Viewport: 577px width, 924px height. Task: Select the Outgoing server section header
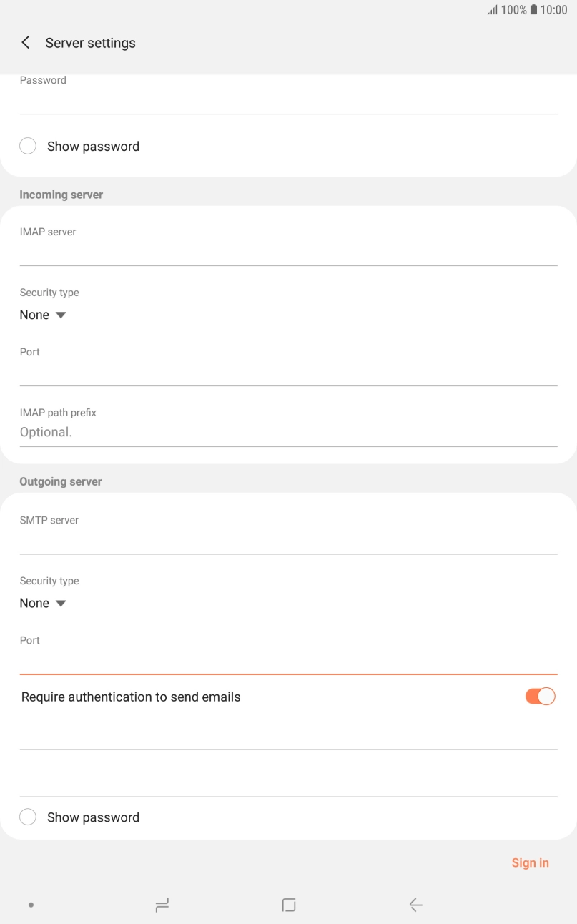60,481
